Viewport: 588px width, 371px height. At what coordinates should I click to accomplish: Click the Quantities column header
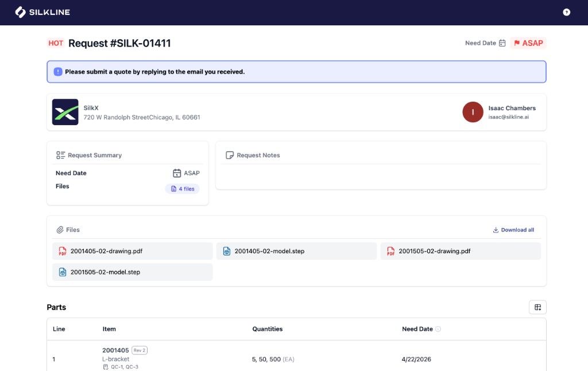tap(268, 329)
